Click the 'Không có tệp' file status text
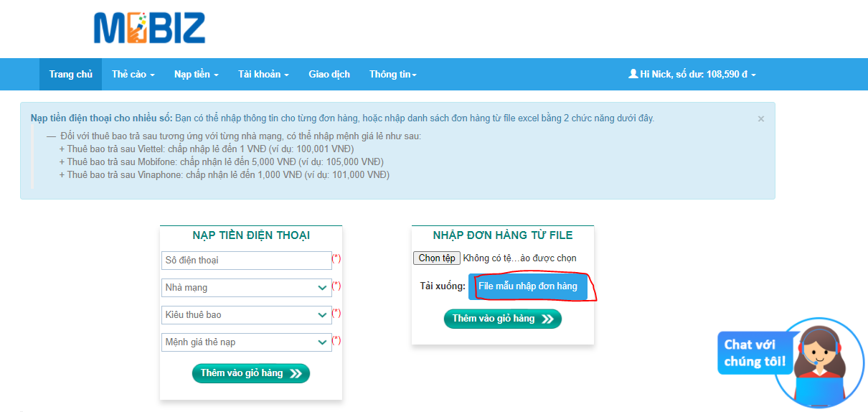The height and width of the screenshot is (412, 868). click(519, 258)
